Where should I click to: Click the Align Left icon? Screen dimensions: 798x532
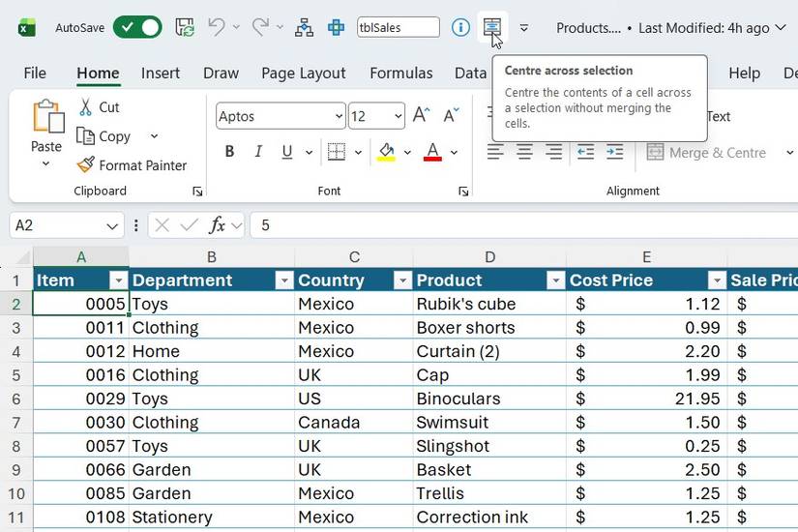click(x=495, y=152)
